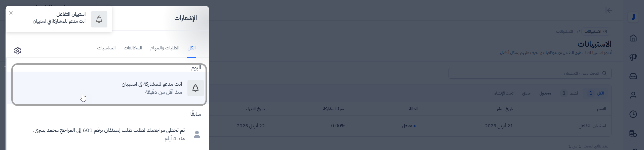Open the استبيان التفاعل survey row
This screenshot has width=644, height=150.
592,126
